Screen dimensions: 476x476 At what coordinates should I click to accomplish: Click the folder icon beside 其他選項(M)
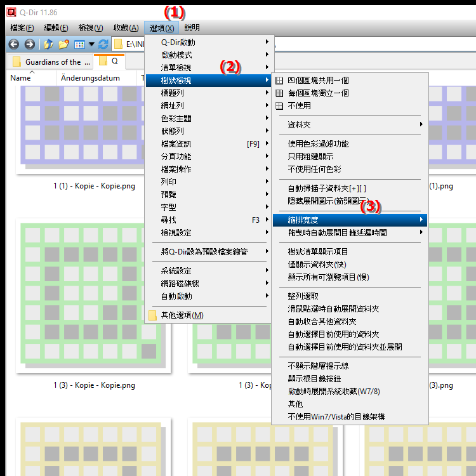pos(152,315)
